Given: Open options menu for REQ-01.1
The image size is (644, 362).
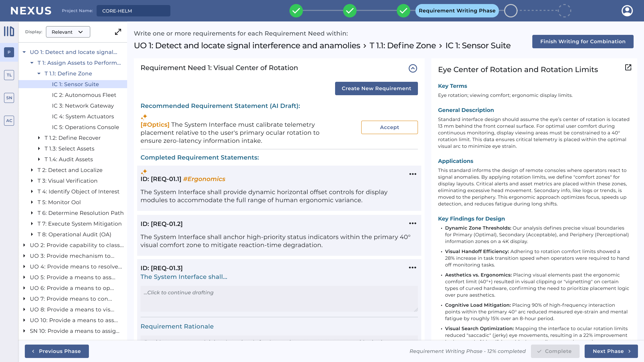Looking at the screenshot, I should point(413,174).
